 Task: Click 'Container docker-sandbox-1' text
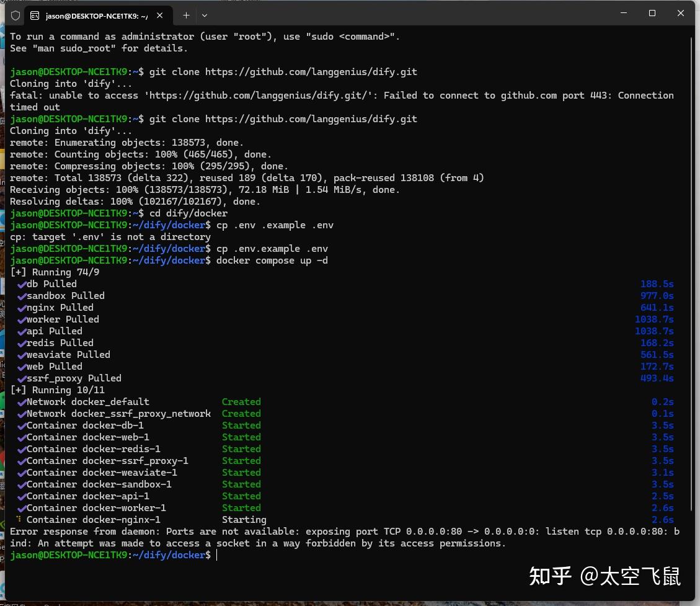pyautogui.click(x=99, y=484)
